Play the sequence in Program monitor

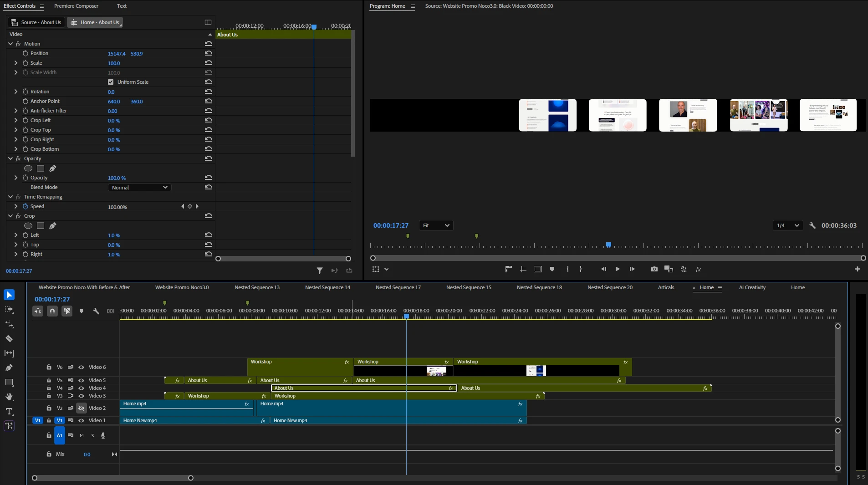618,269
